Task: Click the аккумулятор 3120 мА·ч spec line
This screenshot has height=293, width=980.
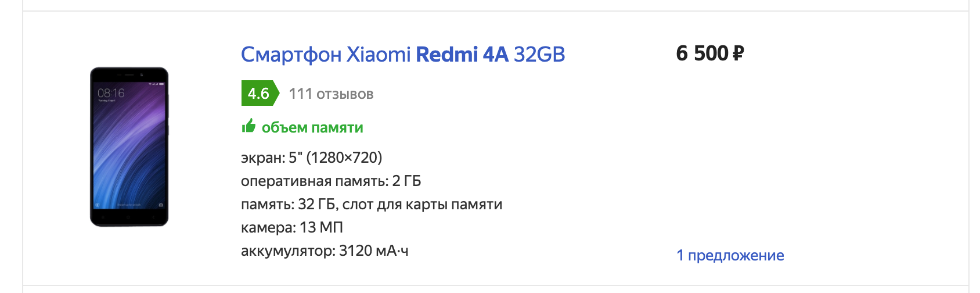Action: point(325,251)
